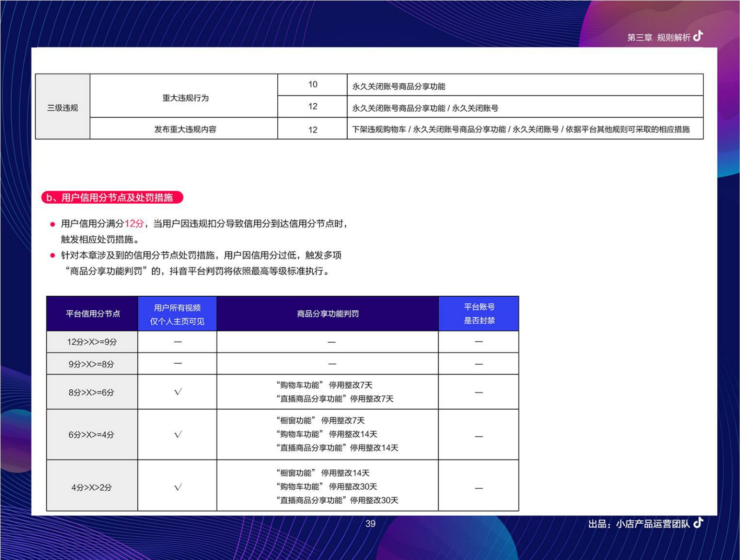Click the TikTok logo beside 小店产品运营团队

tap(698, 523)
